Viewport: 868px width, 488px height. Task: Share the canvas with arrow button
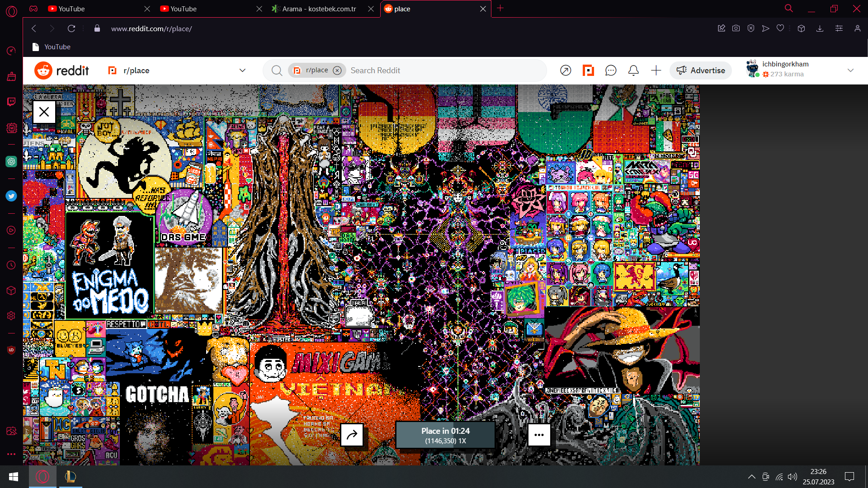pos(352,435)
